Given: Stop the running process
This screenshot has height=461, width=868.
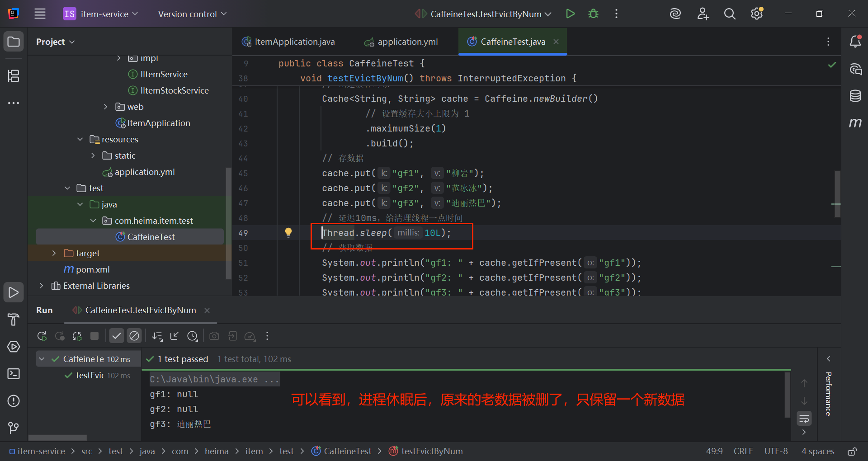Looking at the screenshot, I should click(94, 336).
